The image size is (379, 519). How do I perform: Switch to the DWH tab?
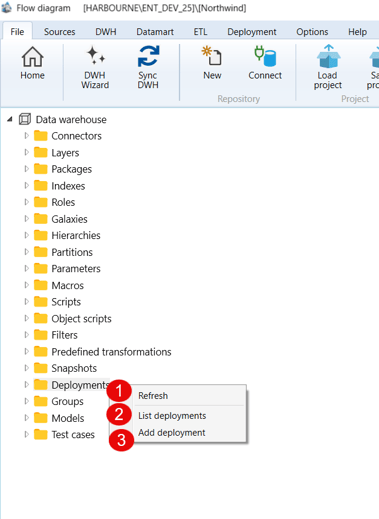coord(106,32)
